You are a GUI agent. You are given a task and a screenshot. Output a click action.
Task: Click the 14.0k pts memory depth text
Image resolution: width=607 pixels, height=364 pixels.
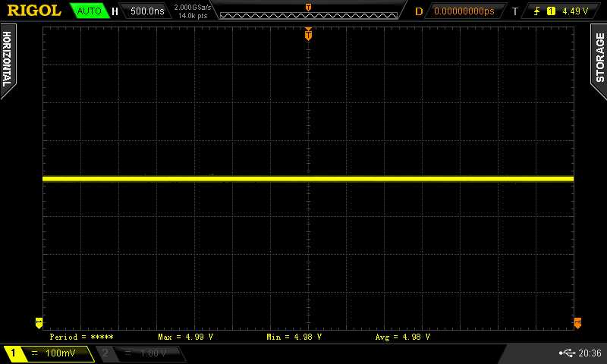click(x=193, y=16)
